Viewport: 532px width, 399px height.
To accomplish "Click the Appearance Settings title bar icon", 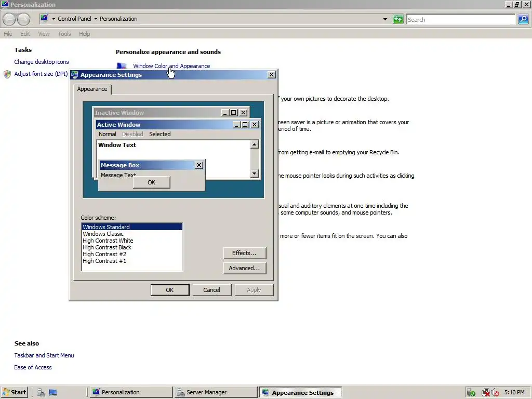I will (75, 75).
